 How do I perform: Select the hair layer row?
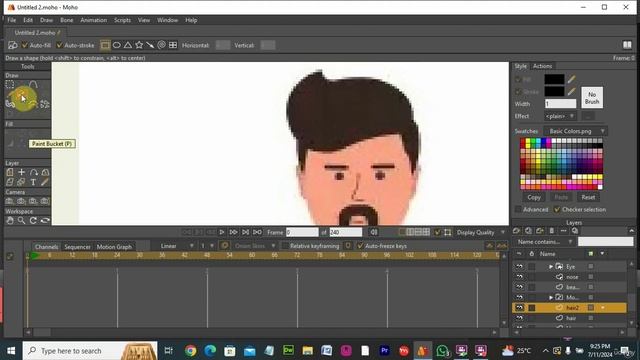pos(569,318)
